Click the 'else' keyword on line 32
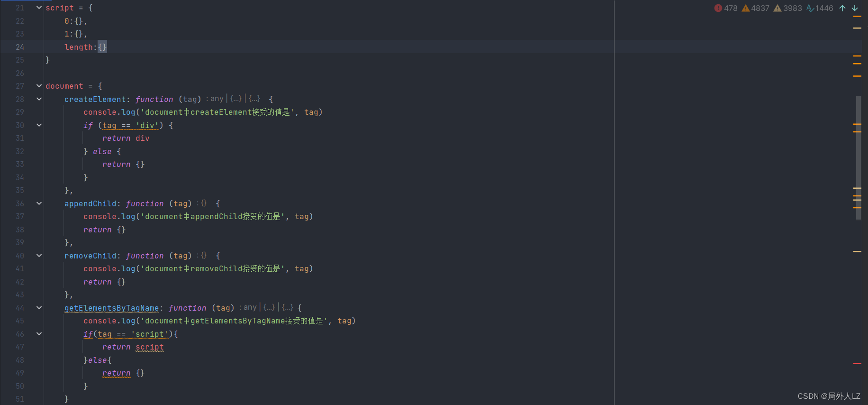 pos(102,151)
